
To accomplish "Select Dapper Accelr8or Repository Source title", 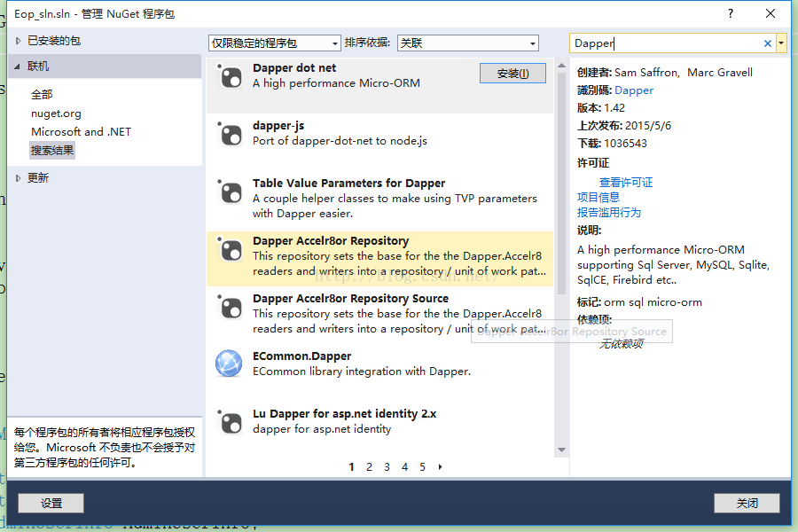I will point(350,298).
